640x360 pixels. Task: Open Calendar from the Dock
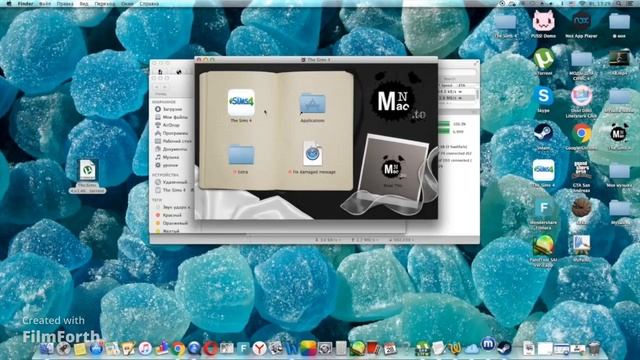click(390, 349)
